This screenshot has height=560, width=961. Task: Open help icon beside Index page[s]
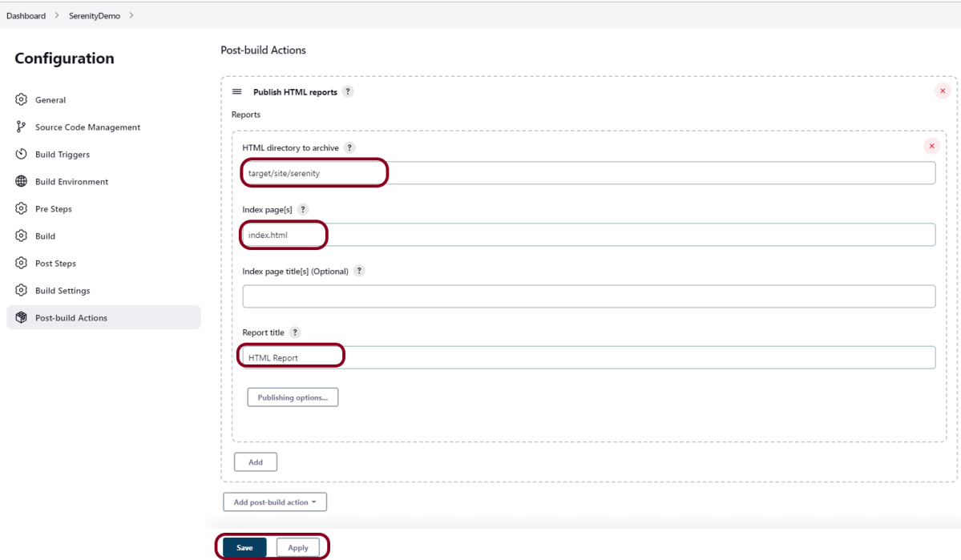pos(303,210)
